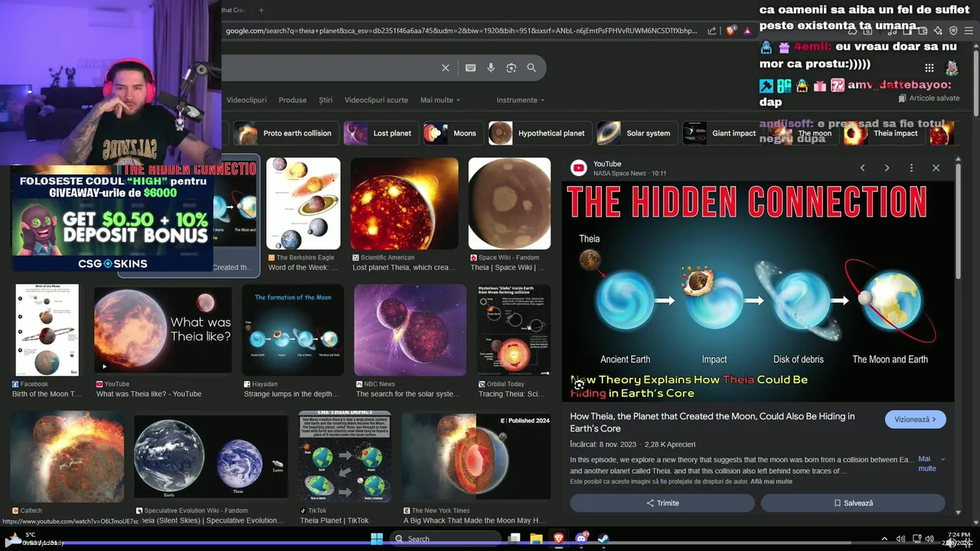Open Speculative Evolution Wiki Earth and Theia image
The image size is (980, 551).
tap(211, 458)
